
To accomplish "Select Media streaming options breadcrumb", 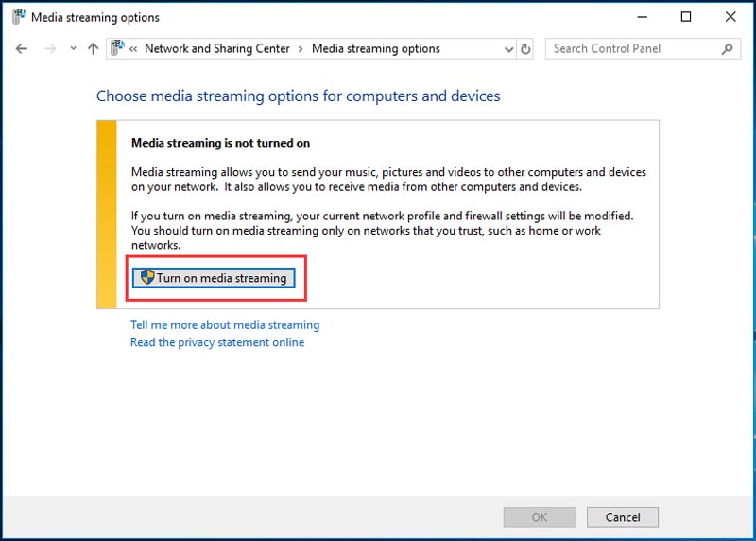I will [375, 49].
